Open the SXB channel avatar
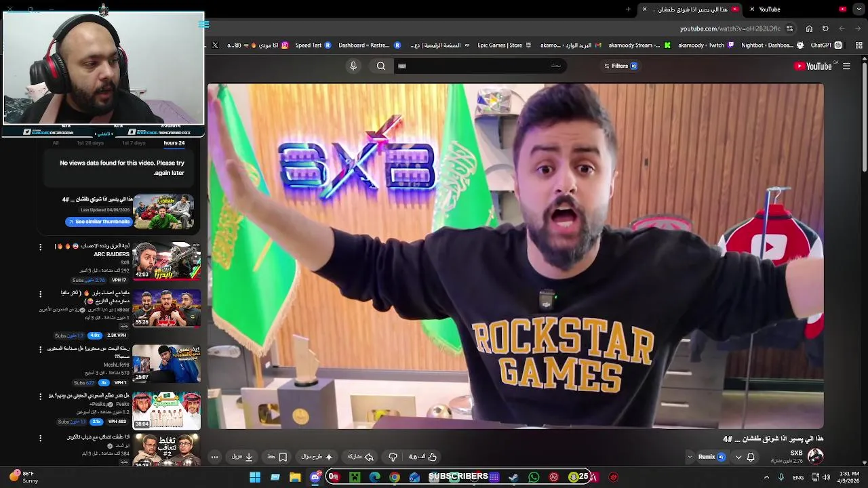Screen dimensions: 868x488 [815, 456]
